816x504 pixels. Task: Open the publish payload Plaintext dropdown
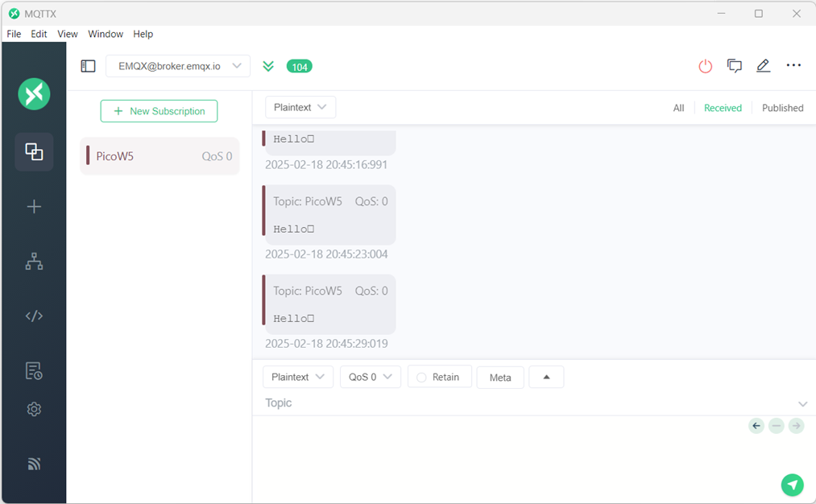pos(298,377)
